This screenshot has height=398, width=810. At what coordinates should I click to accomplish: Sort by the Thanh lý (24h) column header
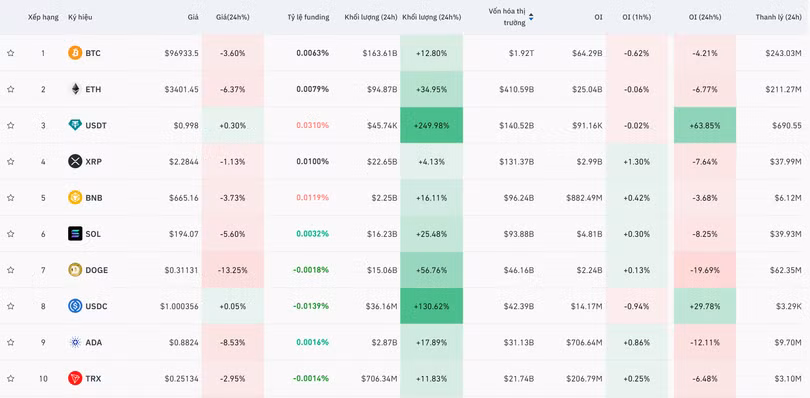pos(778,17)
